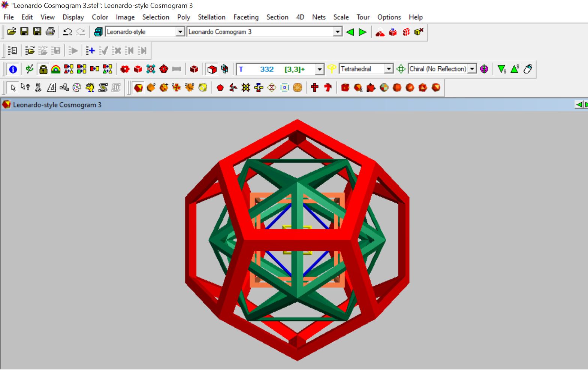
Task: Open the Help menu
Action: [416, 17]
